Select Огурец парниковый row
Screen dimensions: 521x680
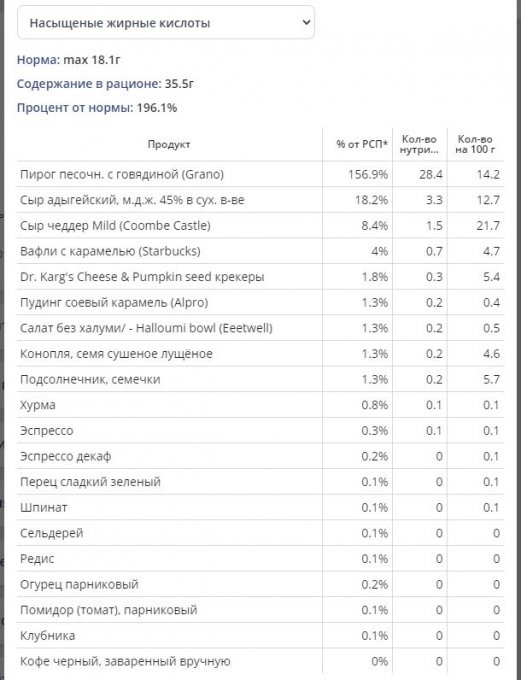click(260, 584)
